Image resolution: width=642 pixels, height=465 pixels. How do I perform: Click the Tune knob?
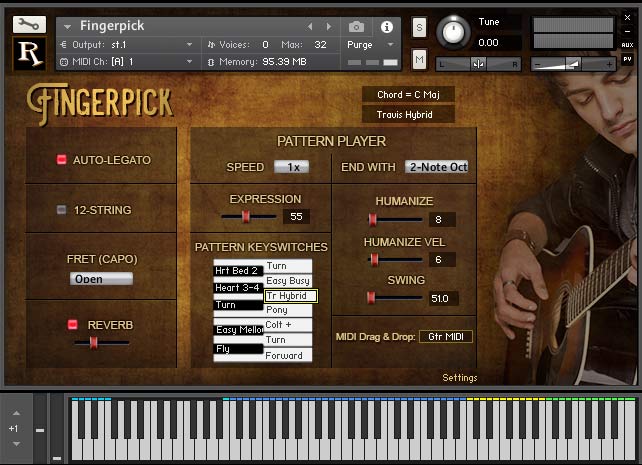453,32
